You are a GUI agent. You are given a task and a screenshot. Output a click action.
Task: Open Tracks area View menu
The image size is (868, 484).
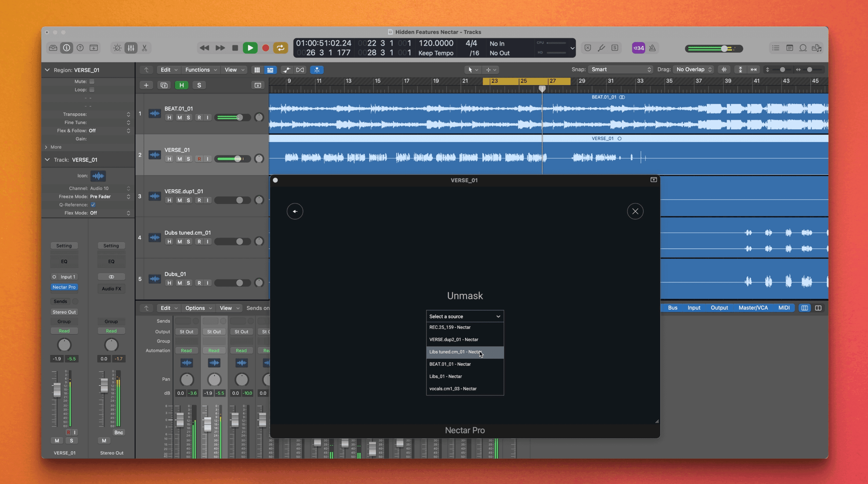(x=234, y=70)
